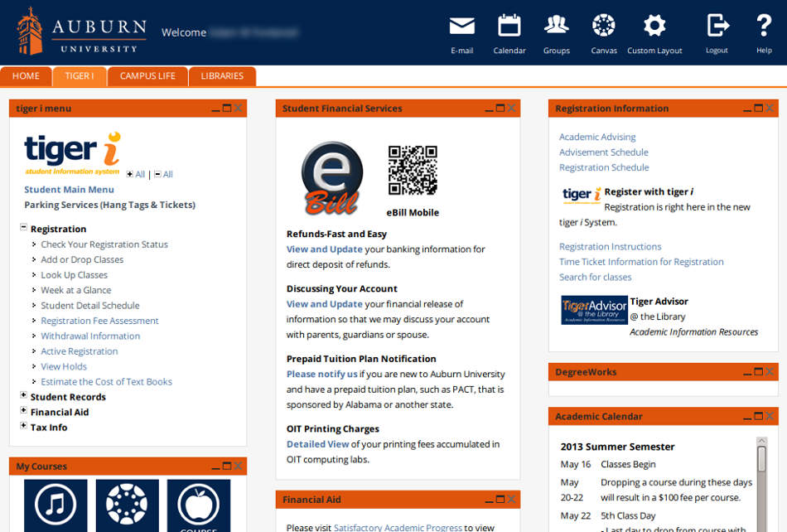Image resolution: width=787 pixels, height=532 pixels.
Task: Open the Academic Advising link
Action: (597, 137)
